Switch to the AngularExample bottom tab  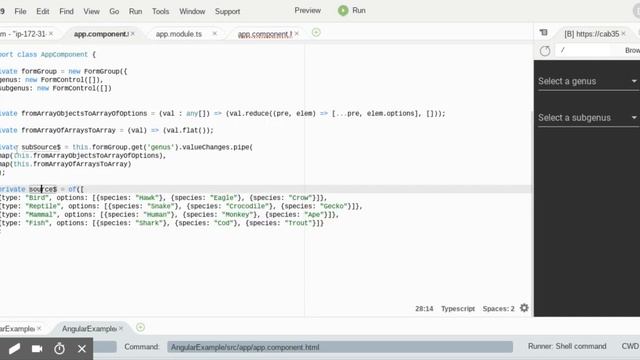click(89, 329)
